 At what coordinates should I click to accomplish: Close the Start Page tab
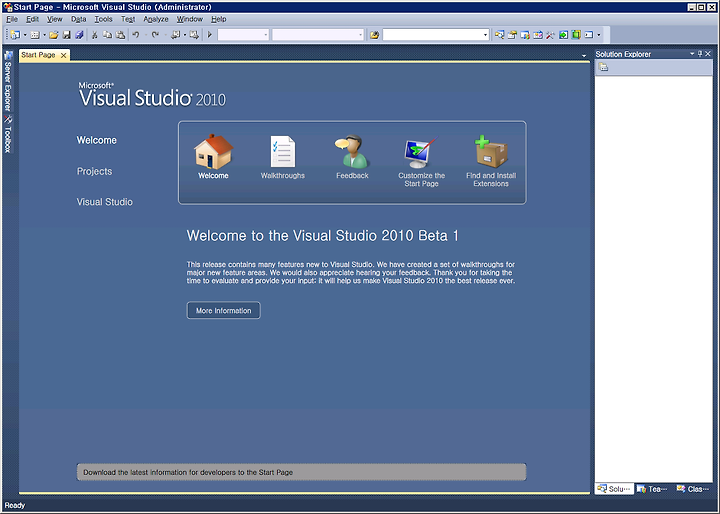click(x=64, y=55)
